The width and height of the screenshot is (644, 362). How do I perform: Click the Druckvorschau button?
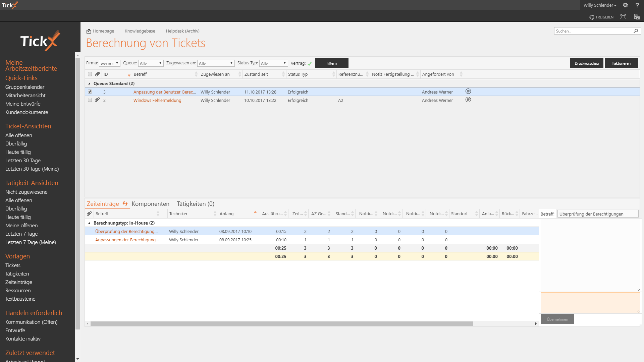[x=586, y=63]
